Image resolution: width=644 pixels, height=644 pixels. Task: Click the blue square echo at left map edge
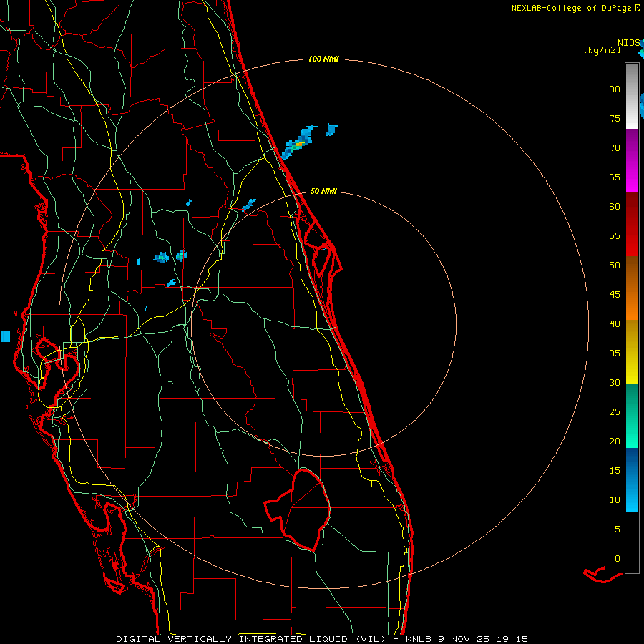pos(5,336)
